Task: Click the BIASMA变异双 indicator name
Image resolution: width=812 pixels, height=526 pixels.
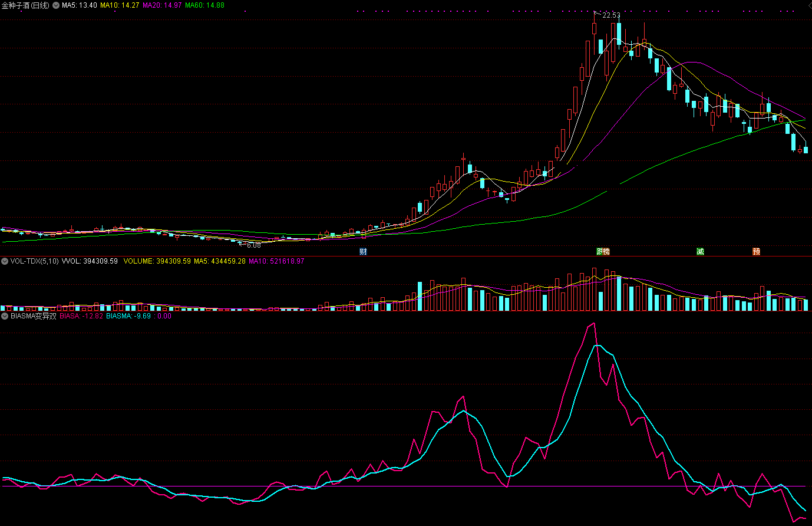Action: pos(33,316)
